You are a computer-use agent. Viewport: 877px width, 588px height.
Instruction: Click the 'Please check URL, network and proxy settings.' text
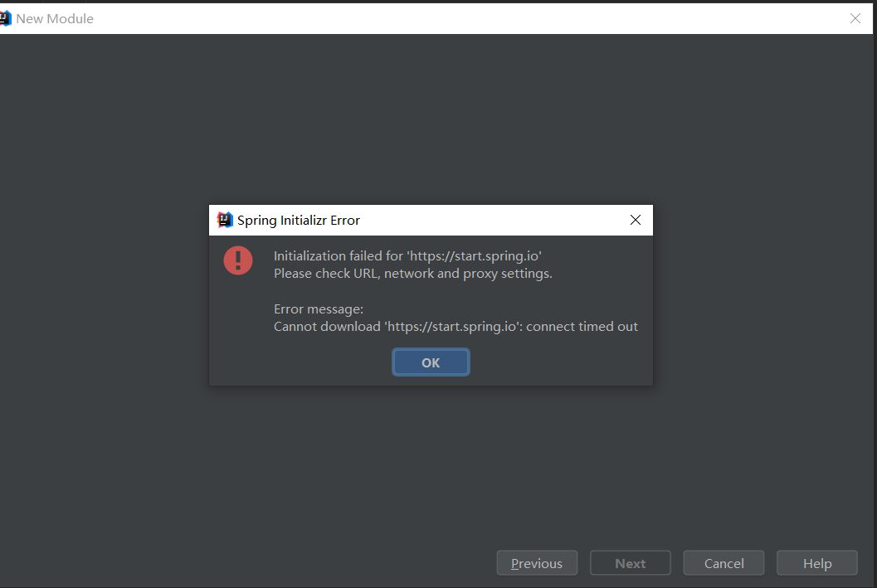tap(412, 274)
